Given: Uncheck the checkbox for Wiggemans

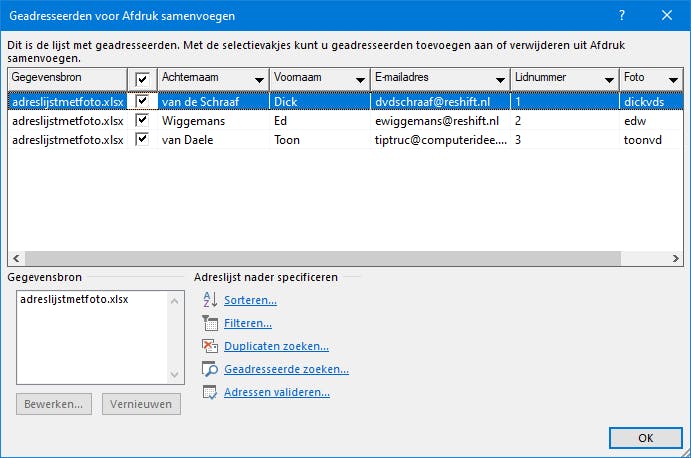Looking at the screenshot, I should [142, 120].
